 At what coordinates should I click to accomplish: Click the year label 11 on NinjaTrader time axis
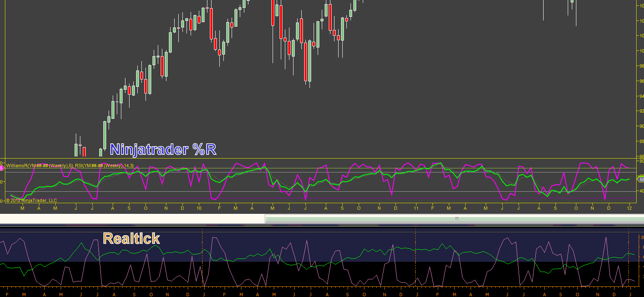416,208
